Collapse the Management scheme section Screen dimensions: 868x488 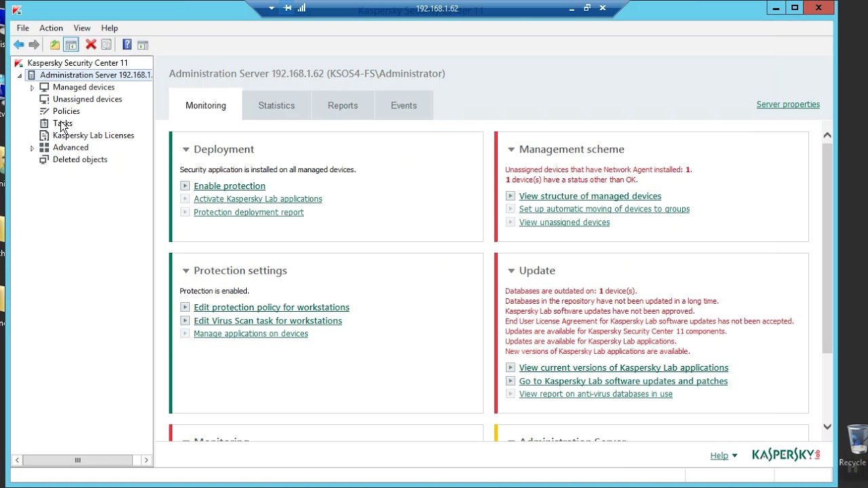[x=511, y=150]
